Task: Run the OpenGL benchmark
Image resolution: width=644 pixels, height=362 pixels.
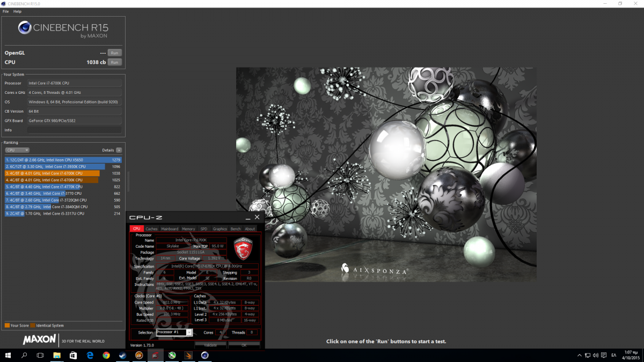Action: [114, 53]
